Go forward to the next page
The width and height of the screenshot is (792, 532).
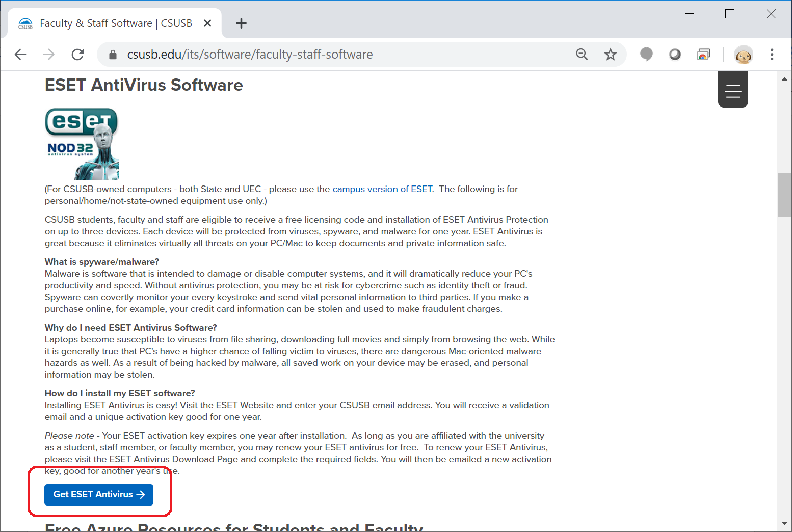[49, 55]
